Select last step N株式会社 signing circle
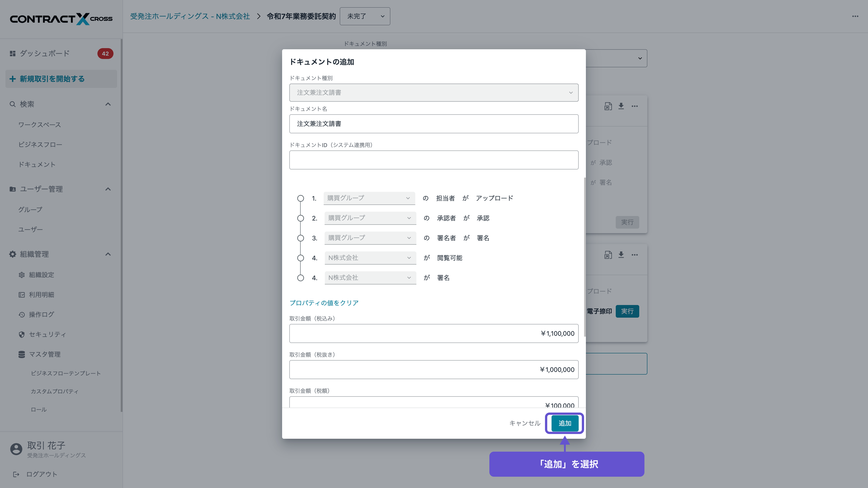 pyautogui.click(x=301, y=278)
